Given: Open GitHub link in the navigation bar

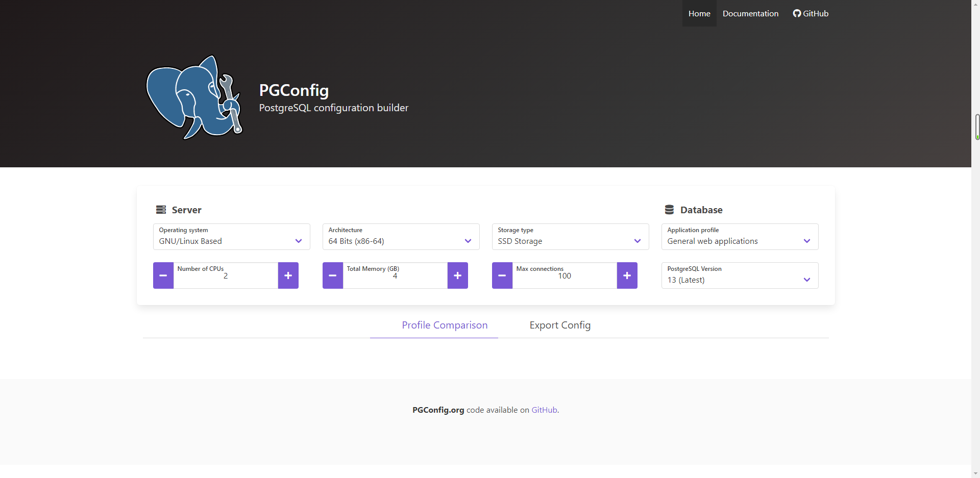Looking at the screenshot, I should 811,13.
